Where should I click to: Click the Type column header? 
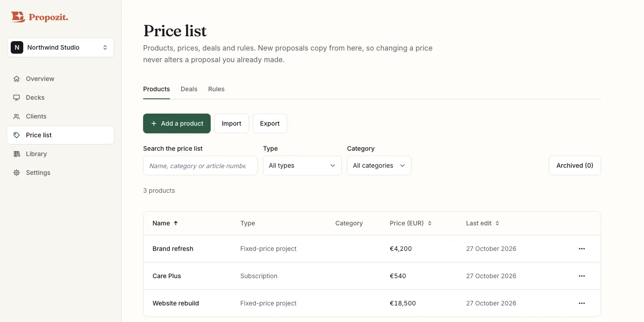[x=248, y=223]
